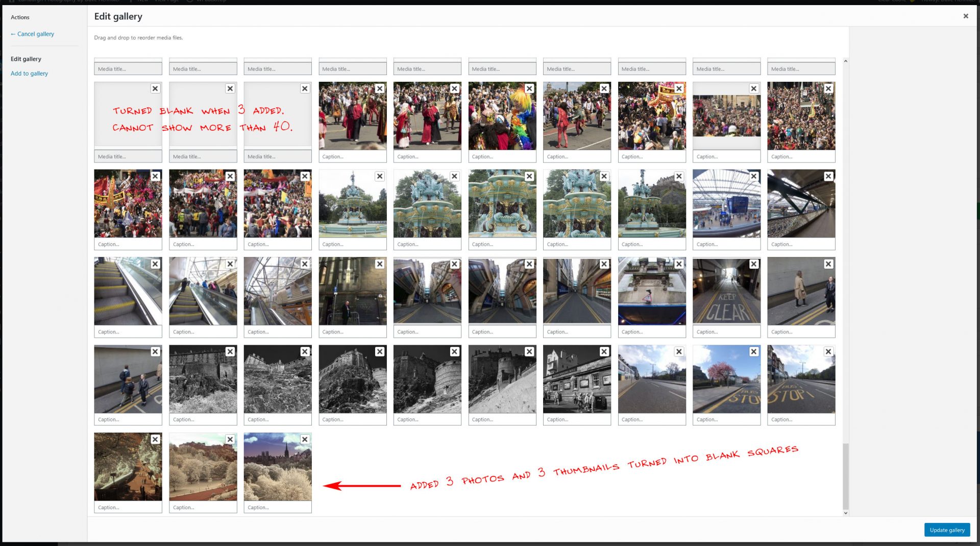Click the gallery vertical scrollbar thumb
This screenshot has width=980, height=546.
coord(846,476)
